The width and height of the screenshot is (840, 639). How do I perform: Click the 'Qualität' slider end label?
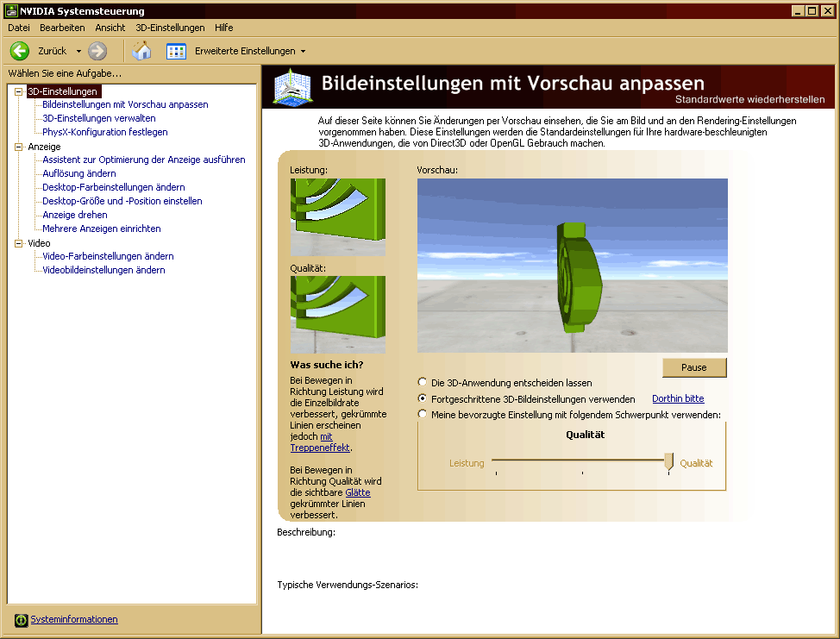tap(696, 463)
